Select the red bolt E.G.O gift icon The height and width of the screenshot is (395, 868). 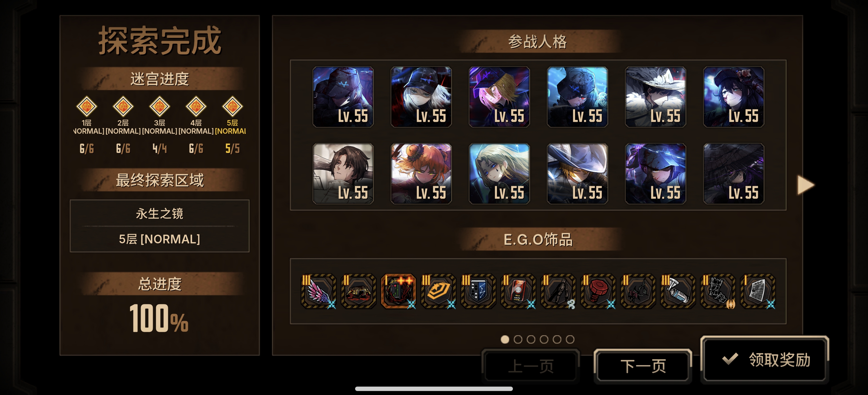pyautogui.click(x=598, y=291)
